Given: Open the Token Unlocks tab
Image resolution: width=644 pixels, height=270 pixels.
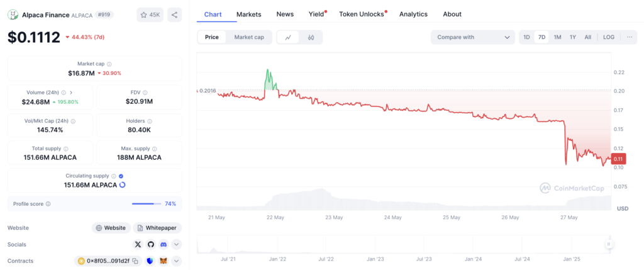Looking at the screenshot, I should click(x=362, y=14).
